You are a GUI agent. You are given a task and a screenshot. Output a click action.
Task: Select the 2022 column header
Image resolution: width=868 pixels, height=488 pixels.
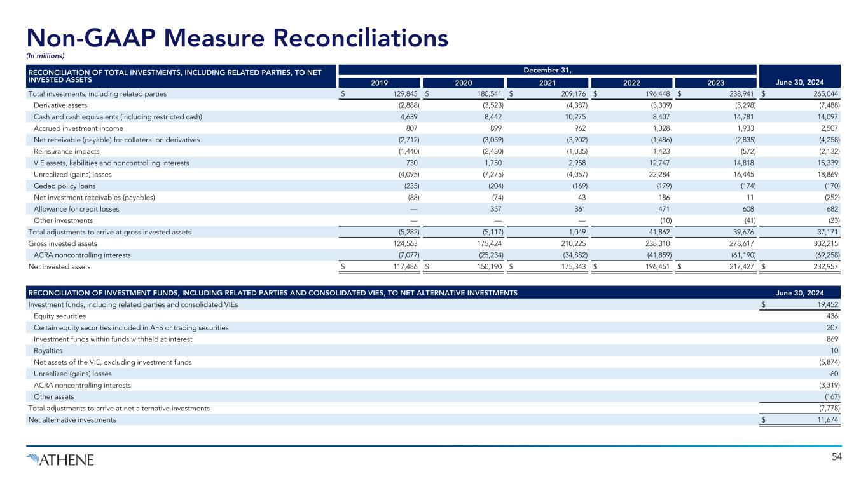point(631,82)
